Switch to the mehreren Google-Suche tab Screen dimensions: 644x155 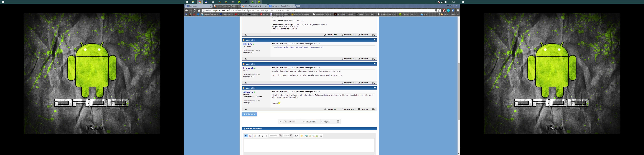(281, 6)
